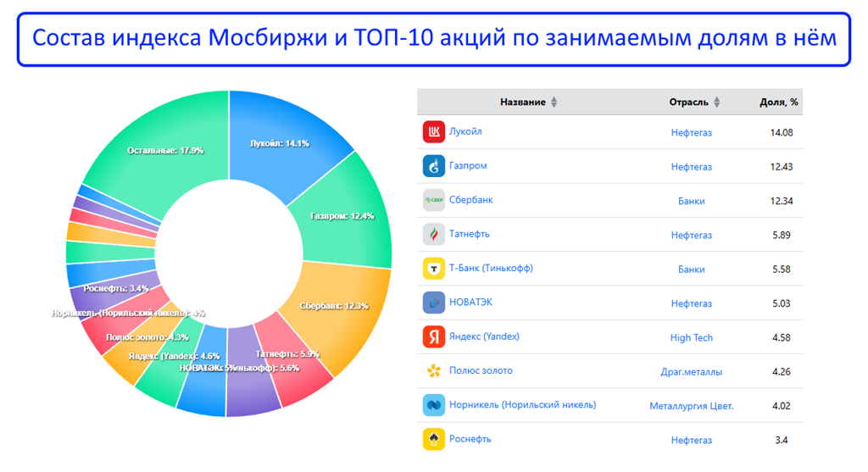The width and height of the screenshot is (868, 472).
Task: Click the Polyus Gold logo icon
Action: click(433, 371)
